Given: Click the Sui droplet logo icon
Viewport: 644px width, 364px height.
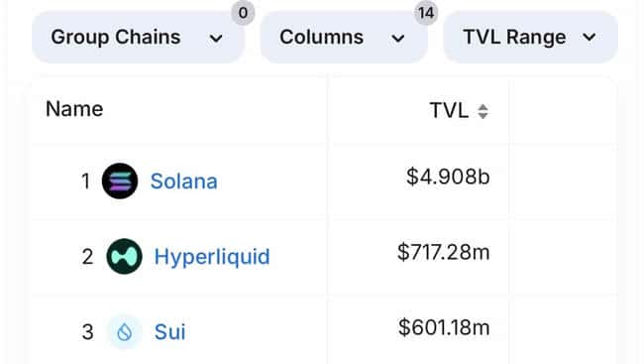Looking at the screenshot, I should [x=125, y=331].
